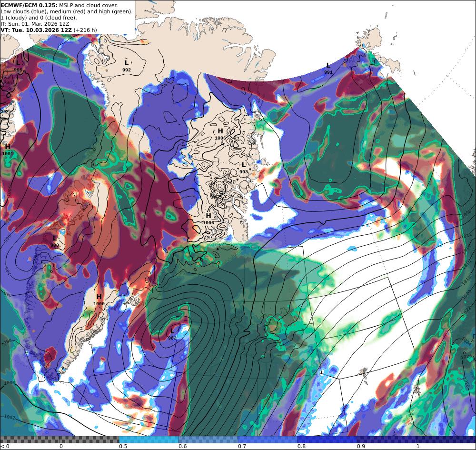Image resolution: width=476 pixels, height=450 pixels.
Task: Click the 'Low clouds (blue), medium (red)' legend line
Action: click(67, 11)
